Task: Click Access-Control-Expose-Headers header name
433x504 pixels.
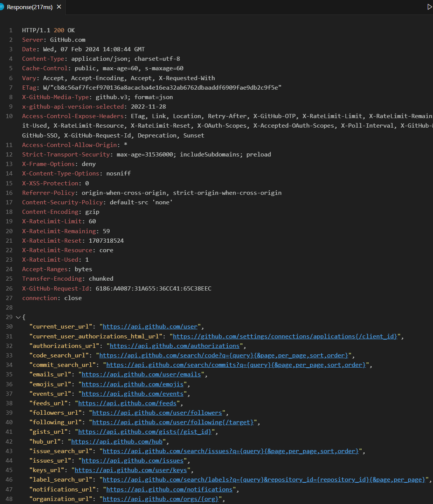Action: coord(73,116)
